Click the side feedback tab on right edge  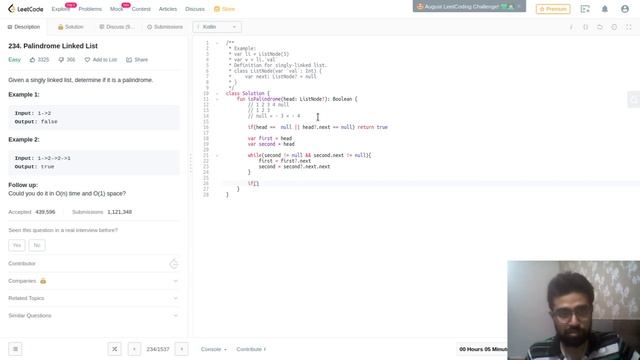633,100
